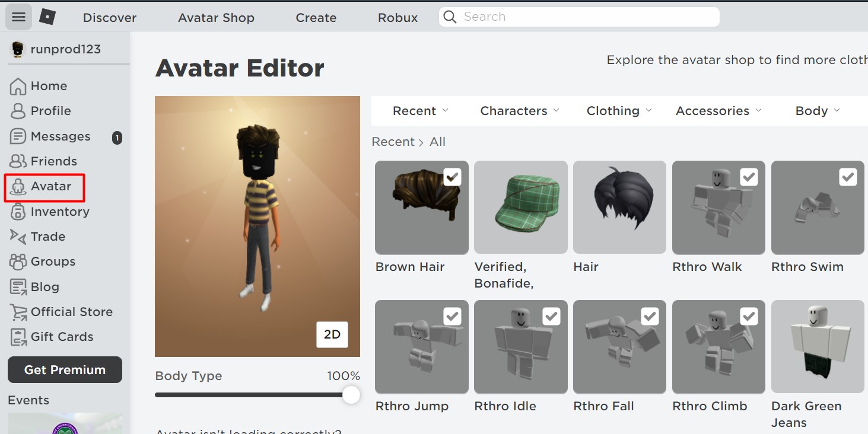868x434 pixels.
Task: Click the Rthro Climb item name
Action: click(710, 406)
